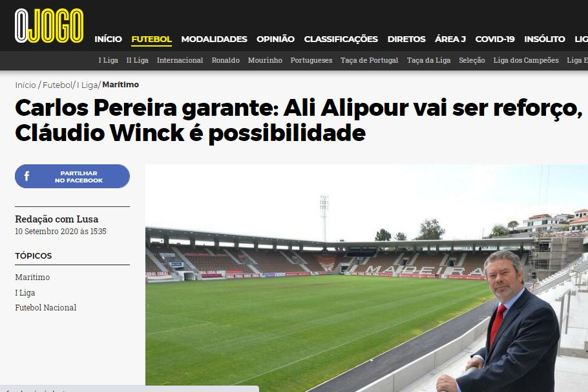Open the INSÓLITO section
Image resolution: width=588 pixels, height=392 pixels.
[545, 39]
